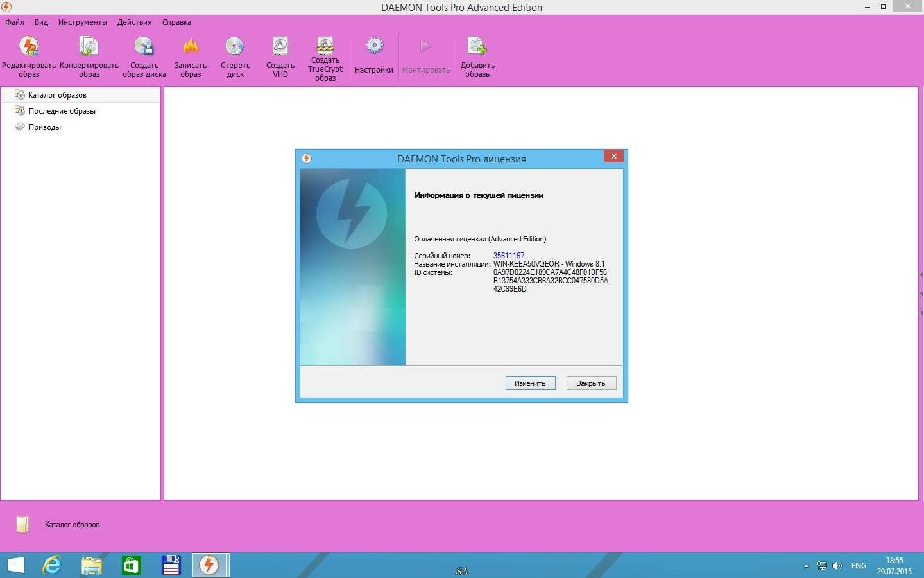Image resolution: width=924 pixels, height=578 pixels.
Task: Open the volume speaker tray icon
Action: (837, 566)
